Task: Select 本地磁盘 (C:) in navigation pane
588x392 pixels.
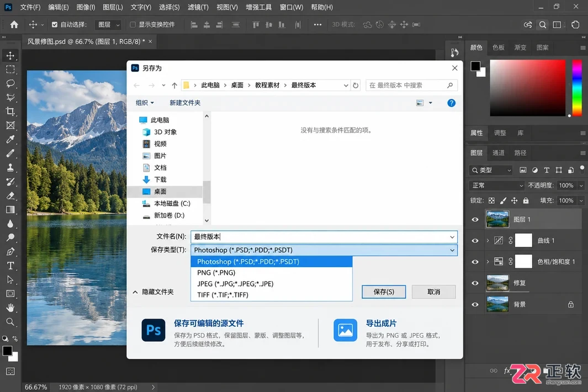Action: (x=166, y=203)
